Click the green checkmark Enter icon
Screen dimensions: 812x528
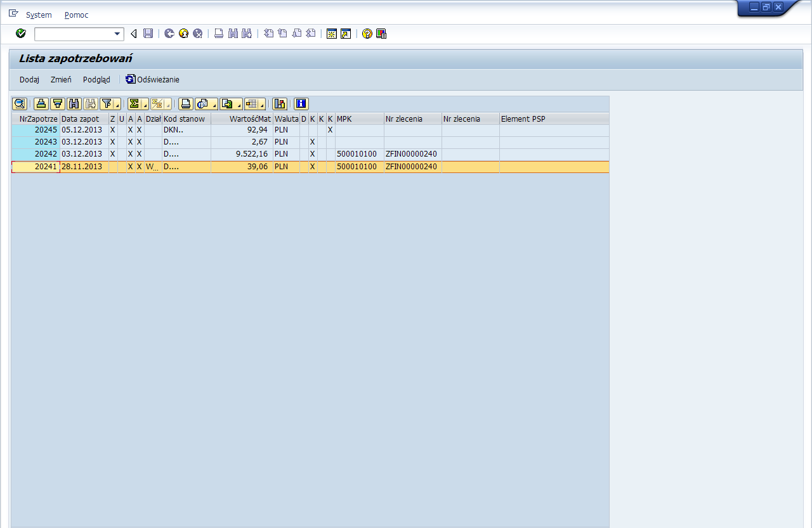[21, 34]
